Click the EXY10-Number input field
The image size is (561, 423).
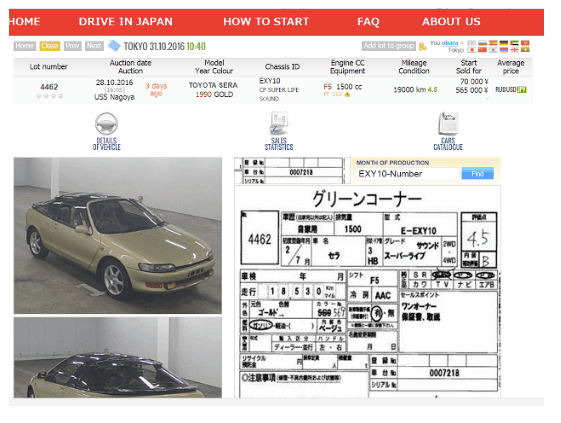tap(407, 174)
